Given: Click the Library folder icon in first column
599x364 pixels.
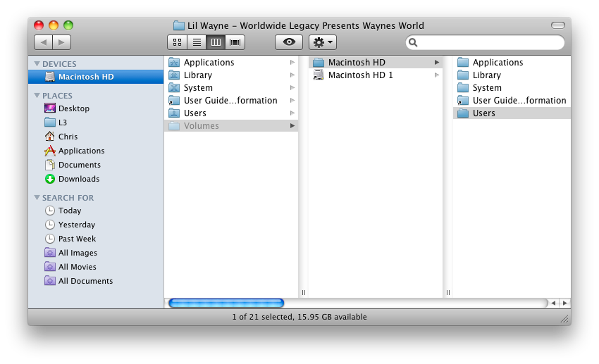Looking at the screenshot, I should tap(174, 75).
